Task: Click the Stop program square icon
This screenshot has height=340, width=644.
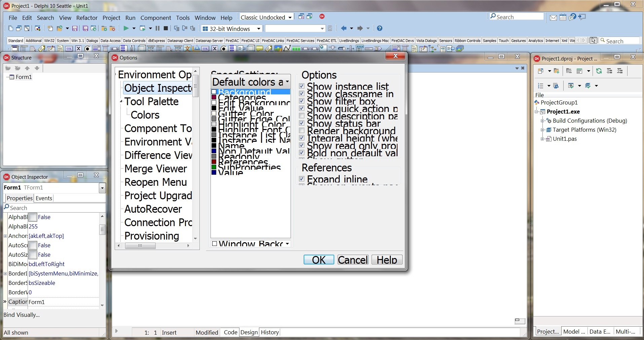Action: pyautogui.click(x=166, y=29)
